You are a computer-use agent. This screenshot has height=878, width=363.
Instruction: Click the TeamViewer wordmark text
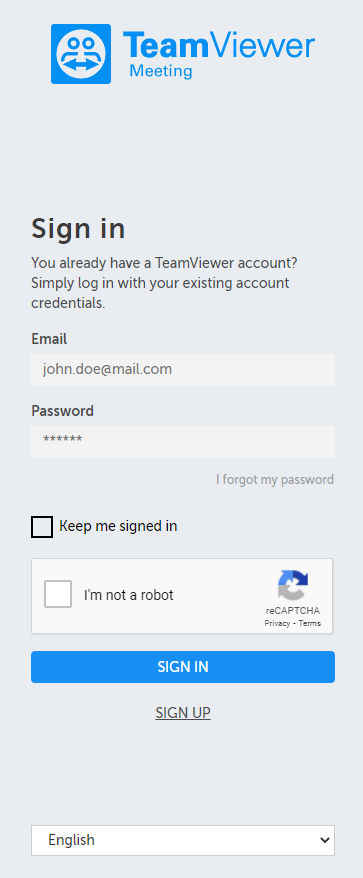[219, 46]
